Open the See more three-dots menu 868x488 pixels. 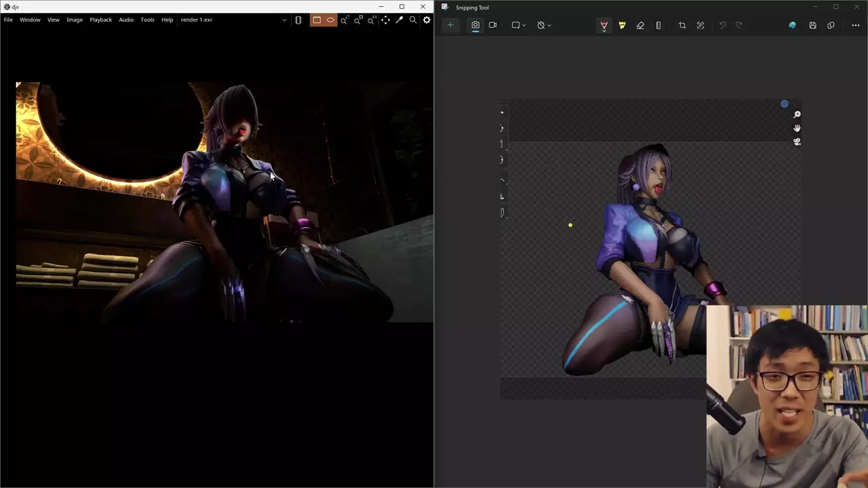pyautogui.click(x=855, y=25)
